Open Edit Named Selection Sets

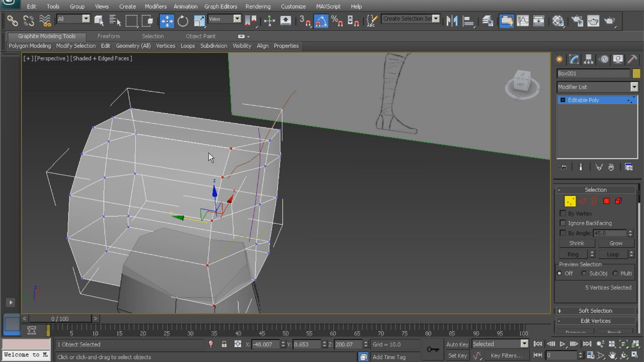pos(372,21)
